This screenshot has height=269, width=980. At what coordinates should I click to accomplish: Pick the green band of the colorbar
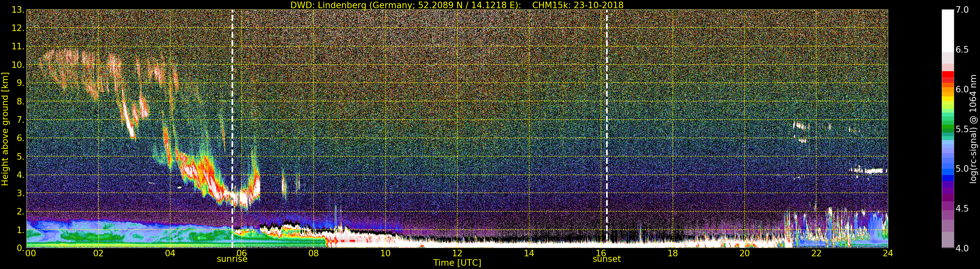click(948, 127)
